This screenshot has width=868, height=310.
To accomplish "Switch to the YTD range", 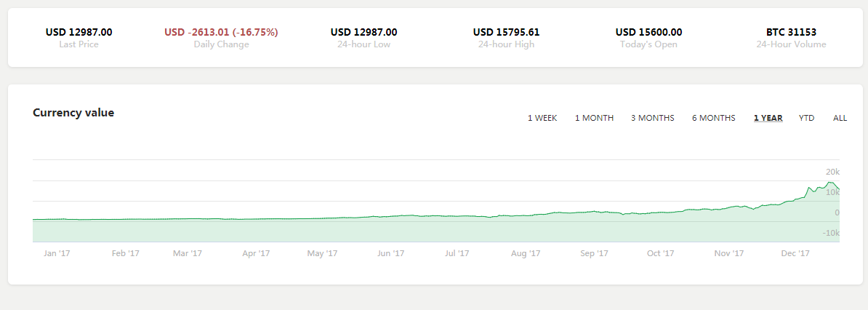I will [806, 118].
